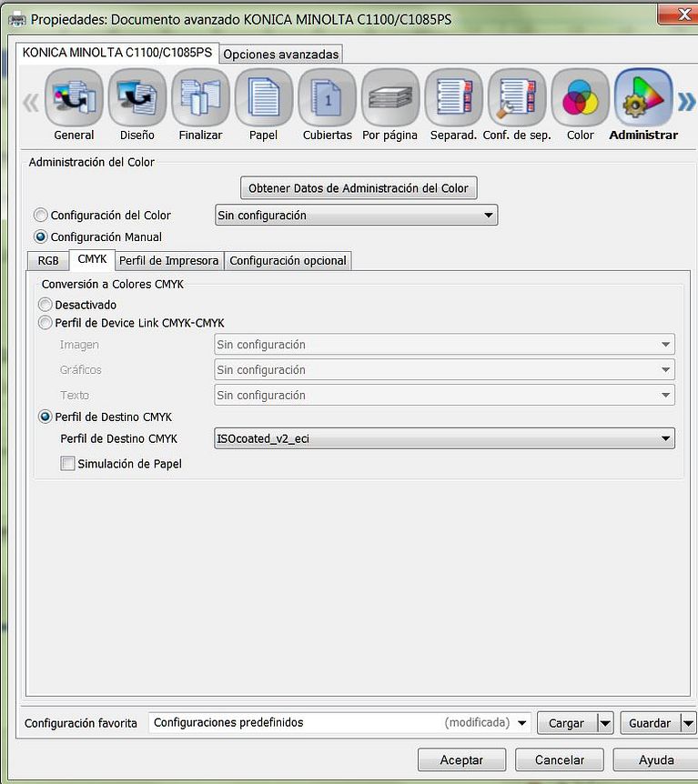This screenshot has width=698, height=784.
Task: Click Obtener Datos de Administración del Color
Action: point(359,188)
